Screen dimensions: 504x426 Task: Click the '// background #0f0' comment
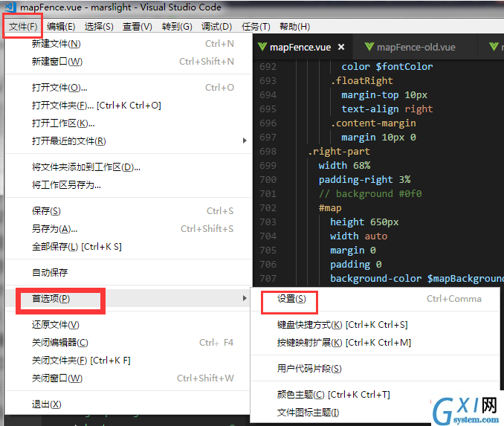coord(370,194)
